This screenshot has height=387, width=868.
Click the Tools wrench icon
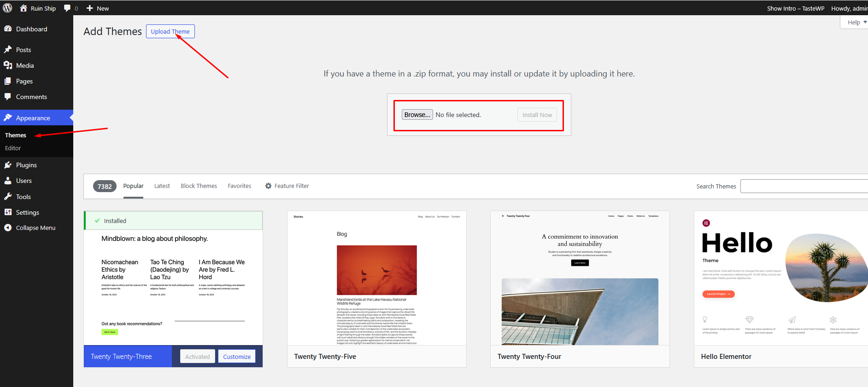point(8,196)
